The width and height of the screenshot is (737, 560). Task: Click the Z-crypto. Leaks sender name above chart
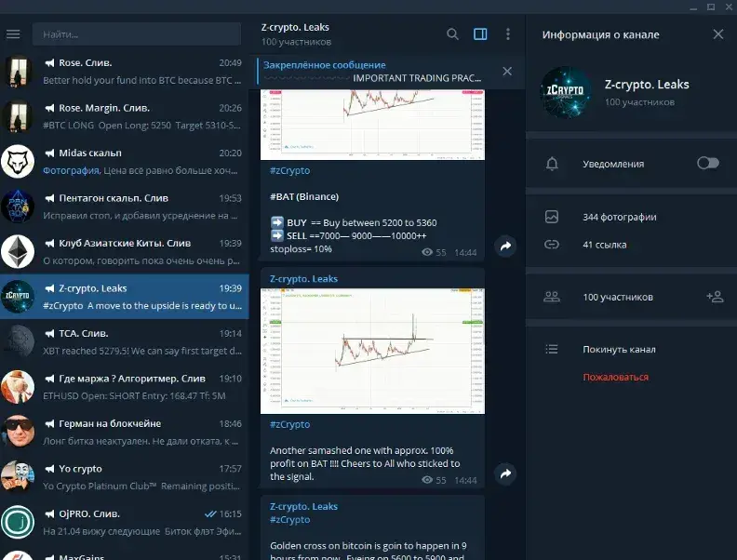pyautogui.click(x=303, y=278)
